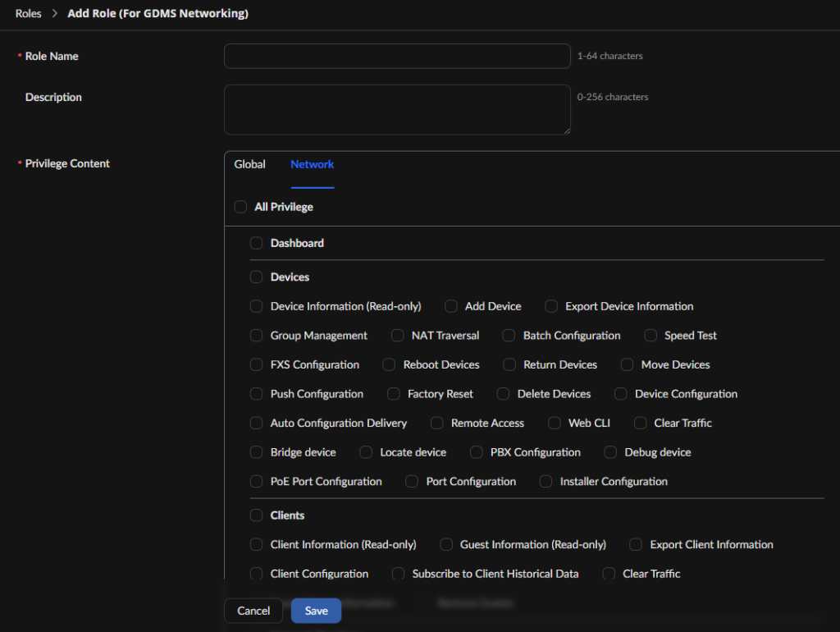
Task: Tick the Bridge device checkbox
Action: coord(257,452)
